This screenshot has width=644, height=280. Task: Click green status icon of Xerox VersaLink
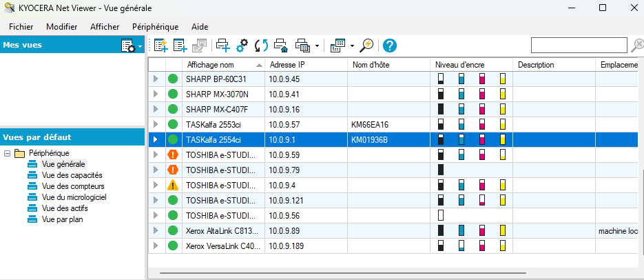(x=173, y=246)
